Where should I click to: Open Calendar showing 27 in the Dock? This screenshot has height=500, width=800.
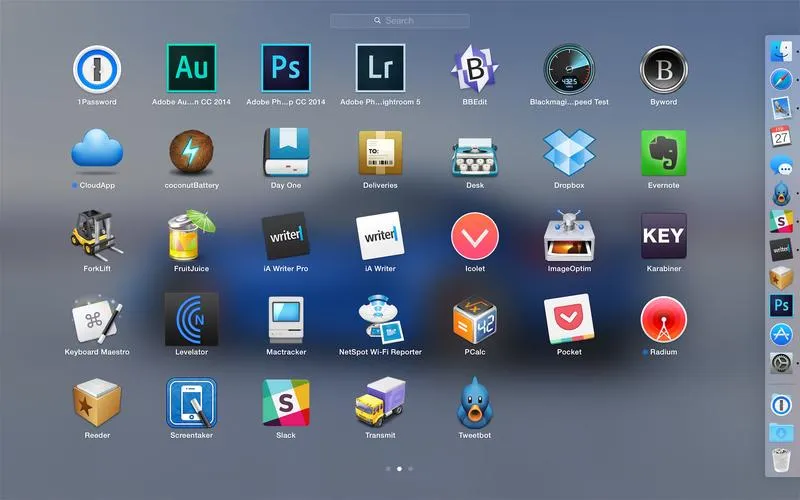[x=781, y=136]
